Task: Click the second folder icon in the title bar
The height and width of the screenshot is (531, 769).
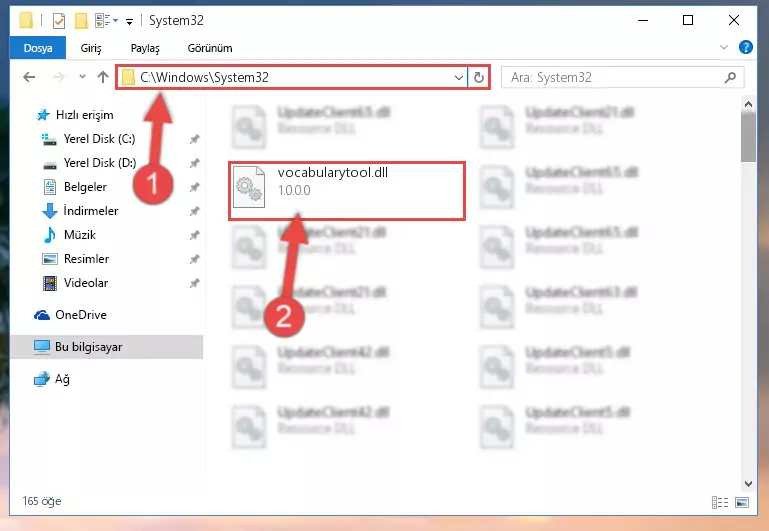Action: coord(81,21)
